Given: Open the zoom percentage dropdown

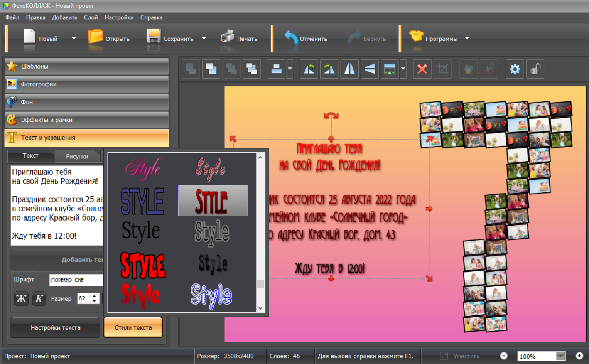Looking at the screenshot, I should [x=560, y=356].
